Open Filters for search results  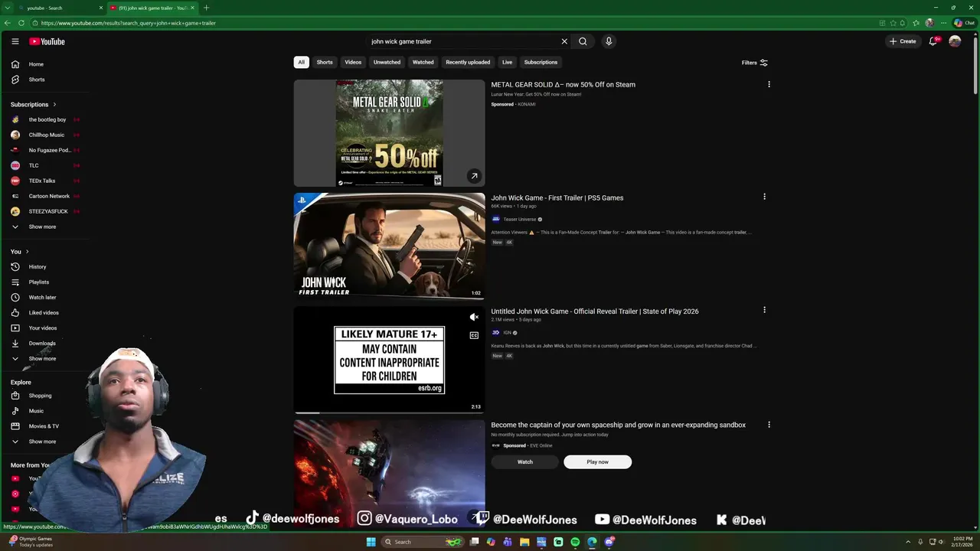754,63
